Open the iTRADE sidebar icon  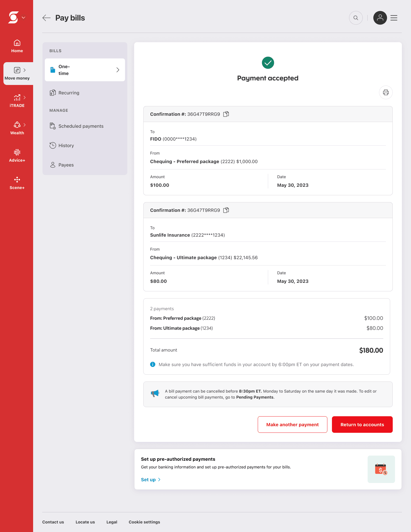click(x=17, y=98)
